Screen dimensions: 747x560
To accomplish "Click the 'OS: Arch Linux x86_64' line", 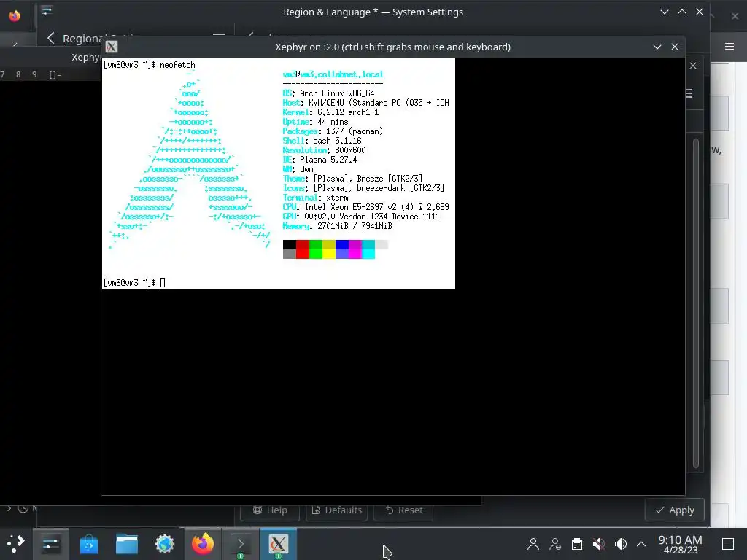I will pos(329,93).
